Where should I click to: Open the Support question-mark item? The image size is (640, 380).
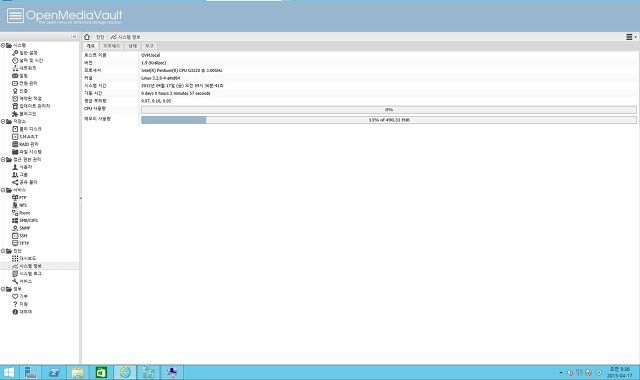point(20,304)
